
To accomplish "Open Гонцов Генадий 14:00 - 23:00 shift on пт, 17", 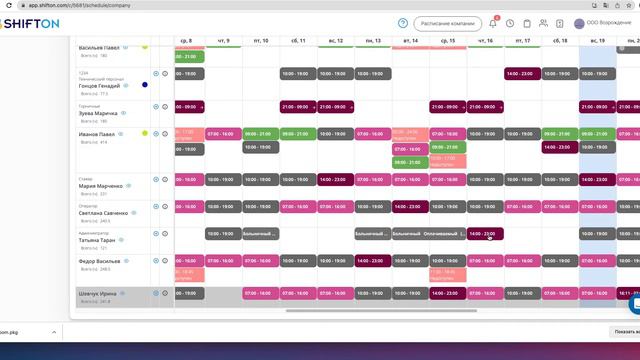I will (522, 74).
